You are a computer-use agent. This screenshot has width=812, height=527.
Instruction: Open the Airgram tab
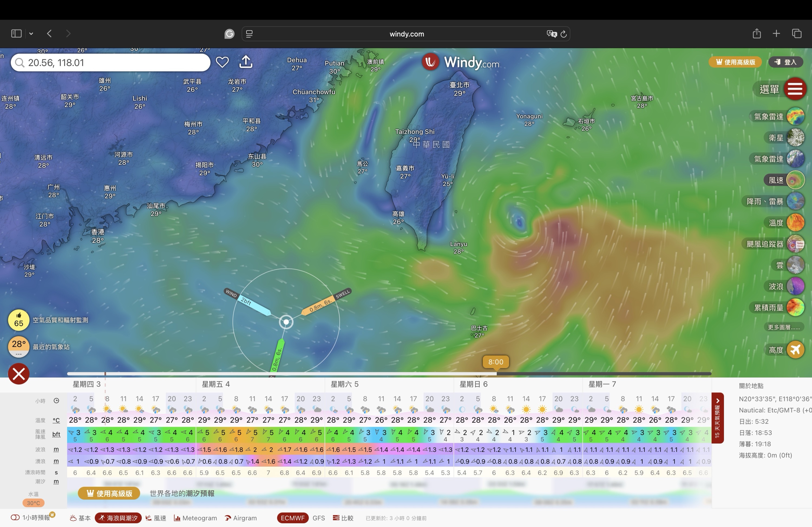(x=241, y=518)
